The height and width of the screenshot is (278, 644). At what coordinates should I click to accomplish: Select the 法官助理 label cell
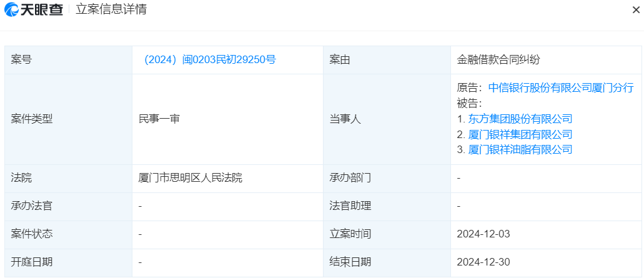click(387, 207)
